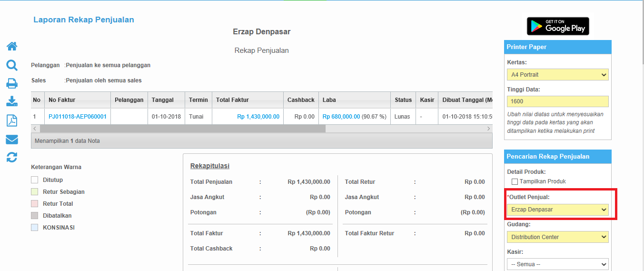Click the table scrollbar left arrow

point(35,129)
